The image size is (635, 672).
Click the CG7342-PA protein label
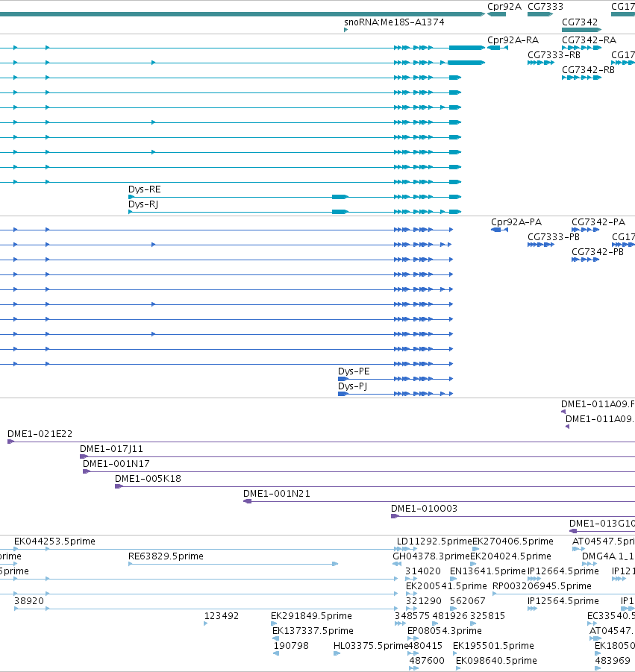598,222
